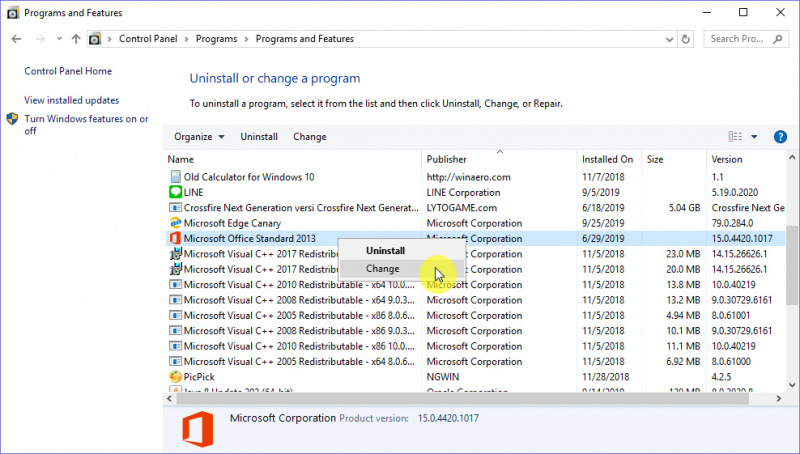This screenshot has height=454, width=800.
Task: Click the 6/29/2019 installed date cell
Action: point(603,238)
